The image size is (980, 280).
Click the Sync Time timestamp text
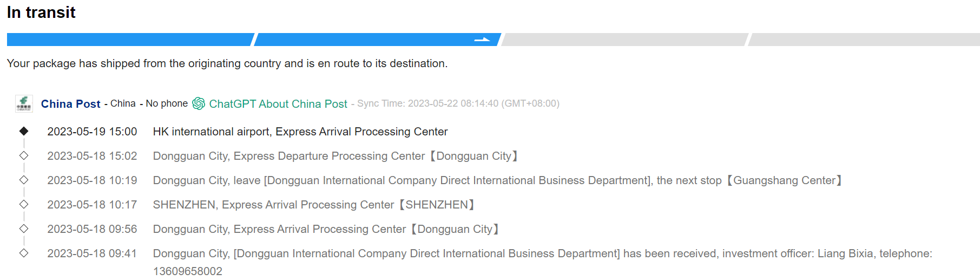[x=458, y=103]
